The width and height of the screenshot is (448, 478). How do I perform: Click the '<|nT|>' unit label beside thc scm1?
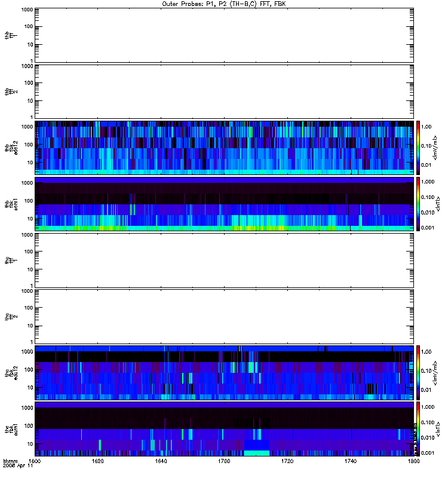click(438, 429)
